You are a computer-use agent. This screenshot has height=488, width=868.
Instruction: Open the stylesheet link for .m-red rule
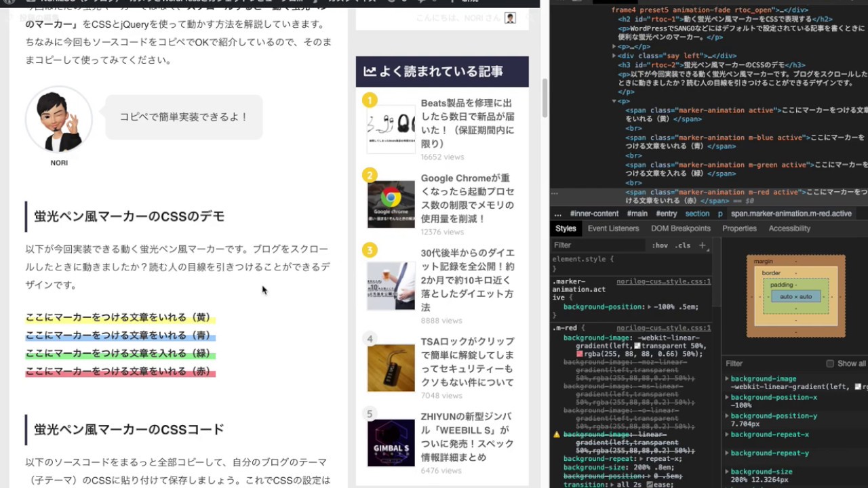663,328
